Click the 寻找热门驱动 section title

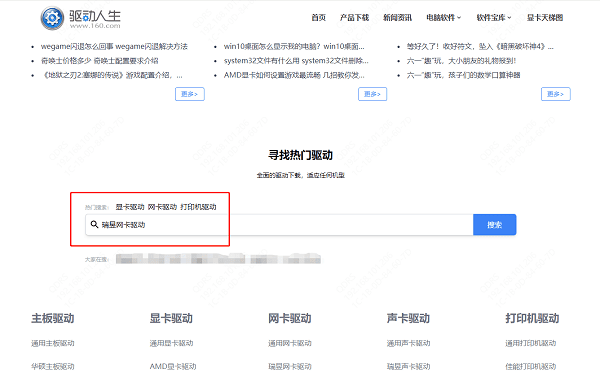pyautogui.click(x=300, y=155)
